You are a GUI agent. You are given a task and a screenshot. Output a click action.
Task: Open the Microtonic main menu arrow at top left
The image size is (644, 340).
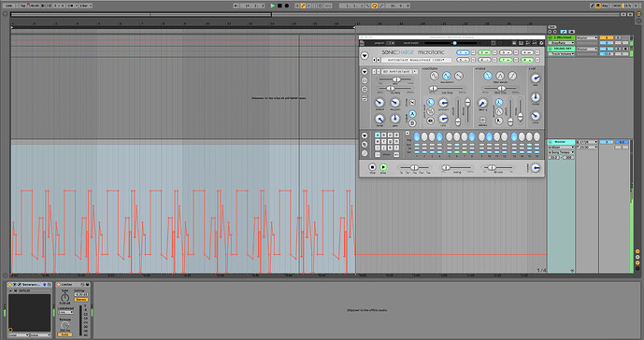click(x=365, y=55)
